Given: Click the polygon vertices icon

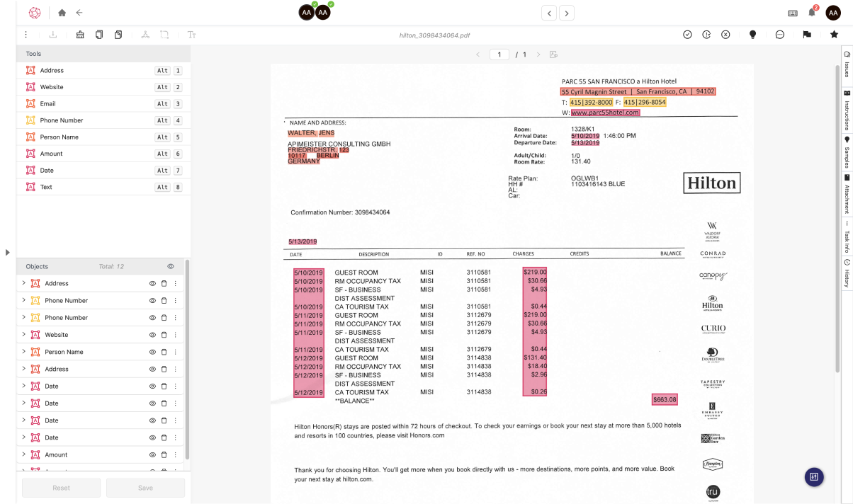Looking at the screenshot, I should pyautogui.click(x=145, y=35).
